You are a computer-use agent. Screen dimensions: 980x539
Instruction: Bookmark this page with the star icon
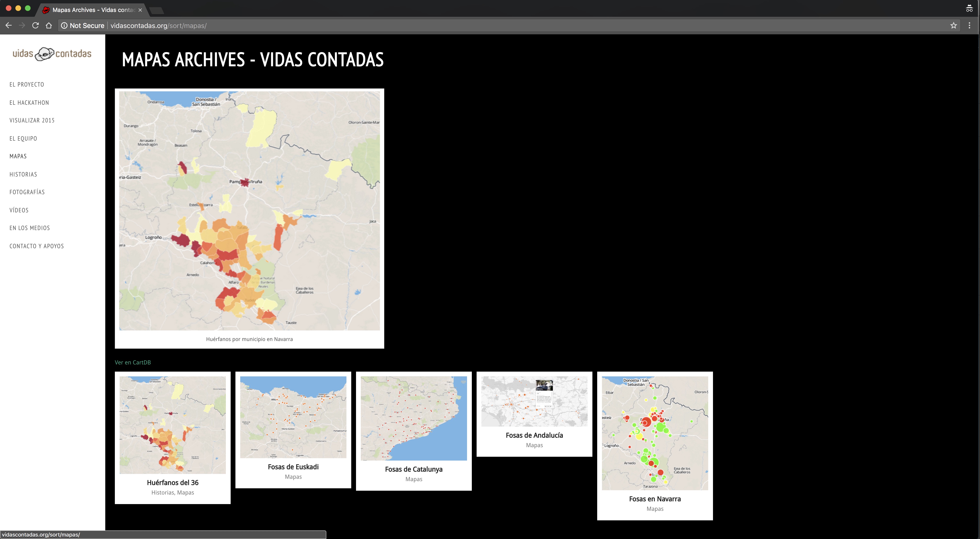click(953, 26)
